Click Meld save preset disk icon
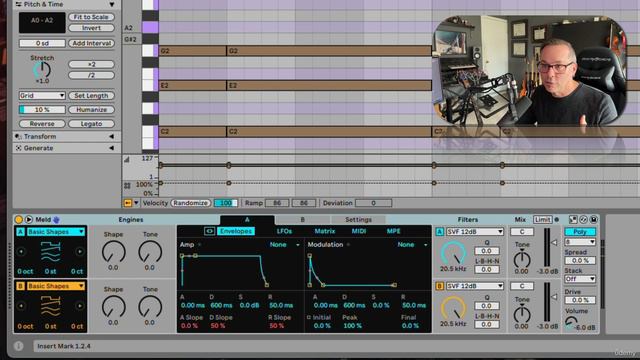Screen dimensions: 640x360 click(594, 220)
